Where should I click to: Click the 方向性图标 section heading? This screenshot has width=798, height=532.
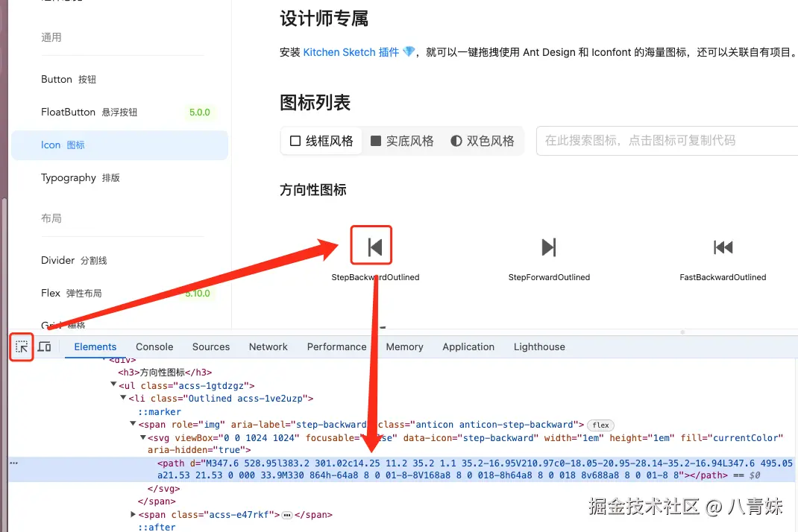313,190
